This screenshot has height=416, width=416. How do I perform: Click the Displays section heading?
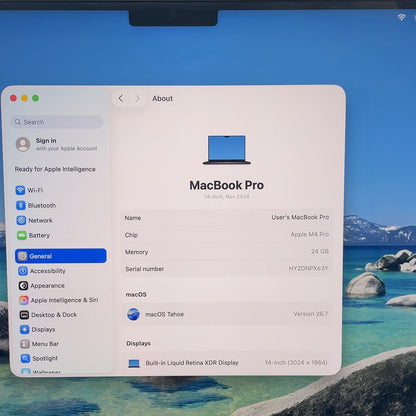point(138,343)
